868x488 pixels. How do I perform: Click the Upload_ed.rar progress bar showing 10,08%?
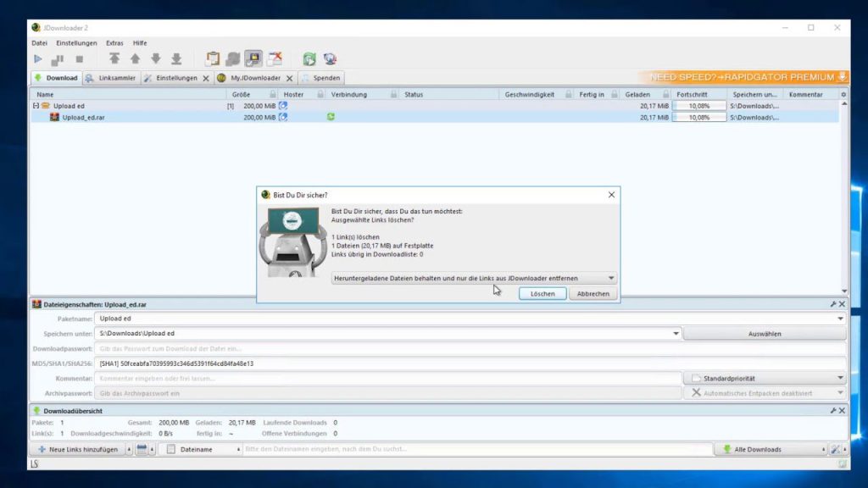click(698, 117)
